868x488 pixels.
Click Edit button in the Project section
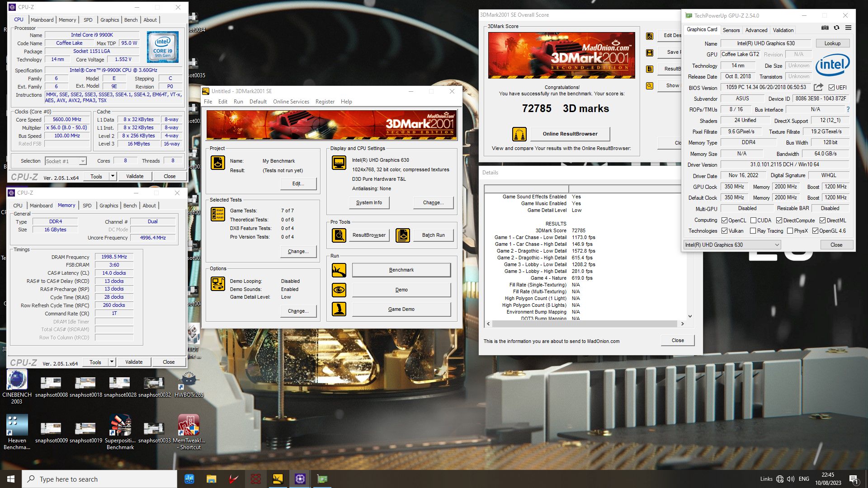(x=298, y=183)
